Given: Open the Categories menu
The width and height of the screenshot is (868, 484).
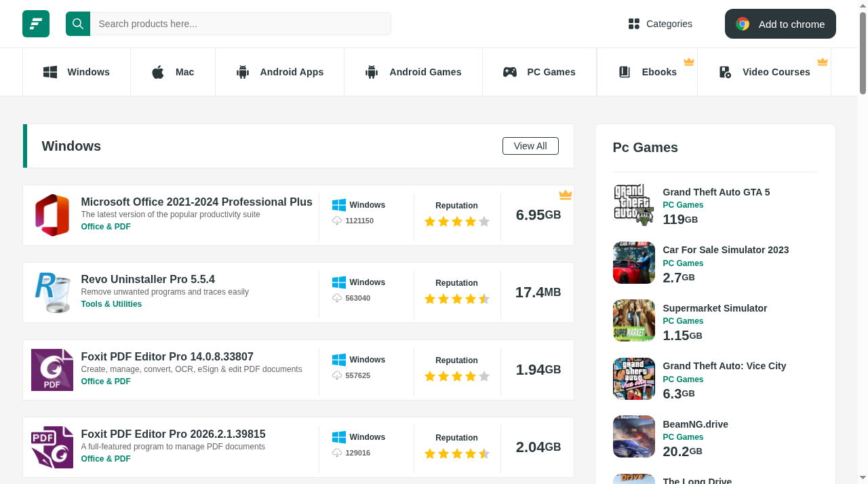Looking at the screenshot, I should [660, 24].
